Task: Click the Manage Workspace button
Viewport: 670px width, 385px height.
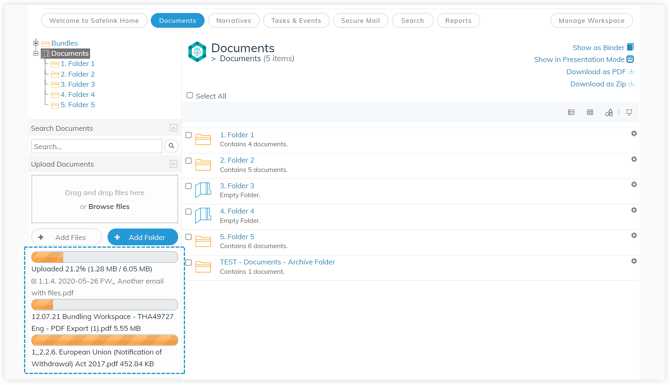Action: pyautogui.click(x=591, y=21)
